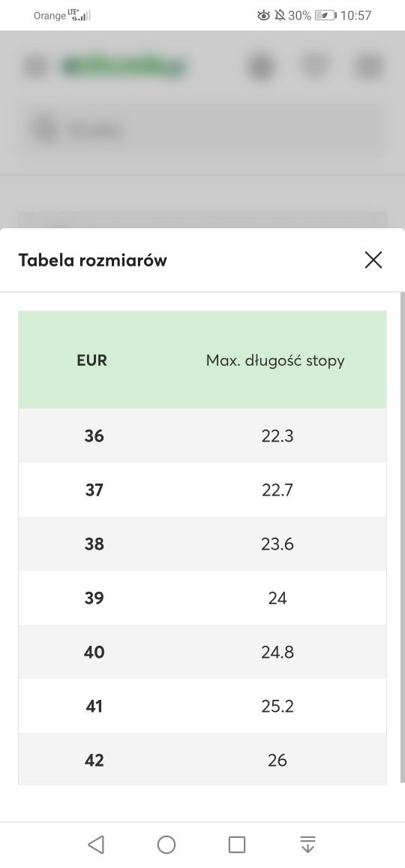Tap the blurred hamburger menu icon
This screenshot has height=868, width=405.
(x=35, y=66)
